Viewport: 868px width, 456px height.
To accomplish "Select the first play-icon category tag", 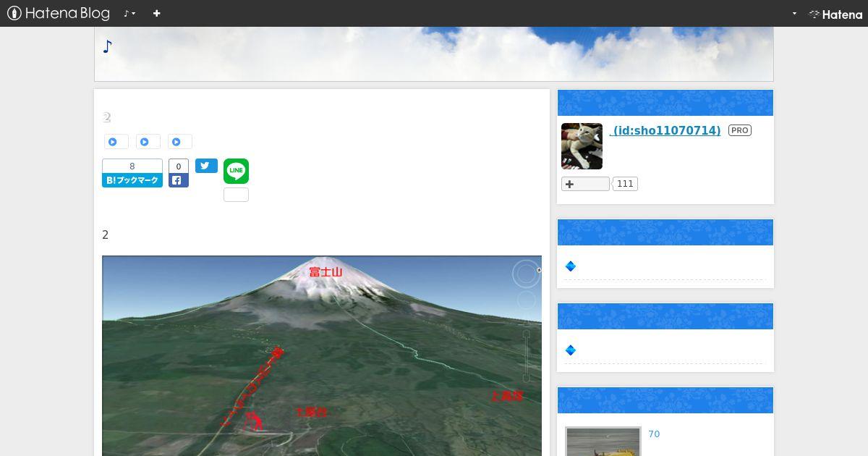I will [116, 142].
